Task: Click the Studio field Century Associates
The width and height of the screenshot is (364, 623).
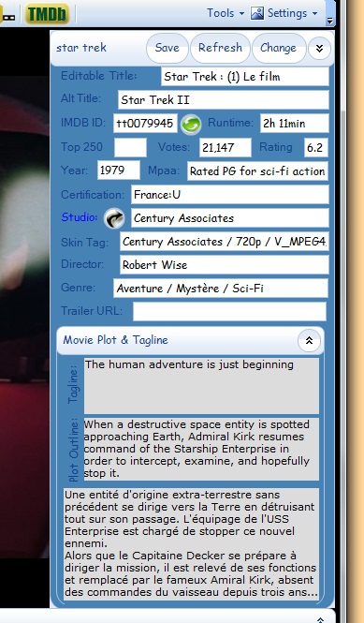Action: coord(230,218)
